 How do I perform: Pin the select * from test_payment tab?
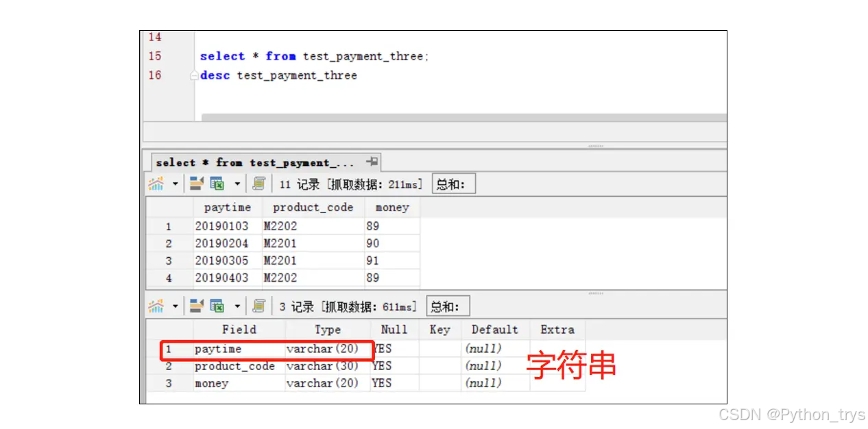click(372, 162)
